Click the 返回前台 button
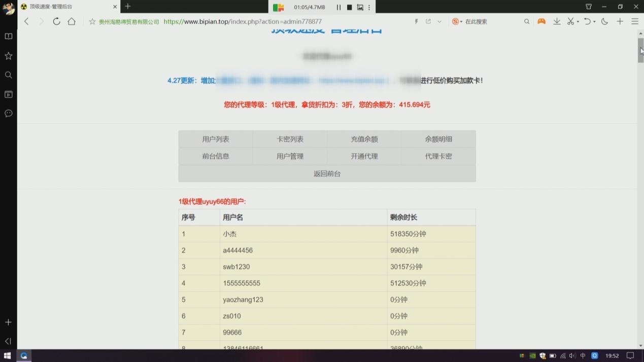Viewport: 644px width, 362px height. click(327, 173)
